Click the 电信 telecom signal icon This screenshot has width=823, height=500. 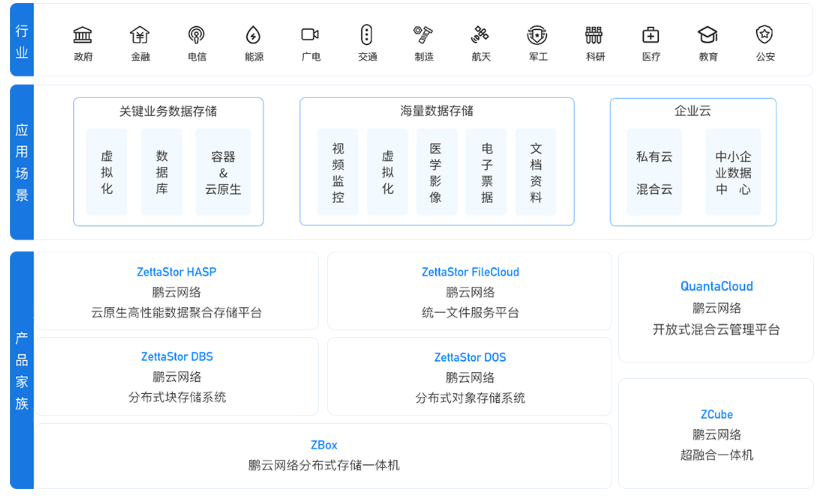196,35
